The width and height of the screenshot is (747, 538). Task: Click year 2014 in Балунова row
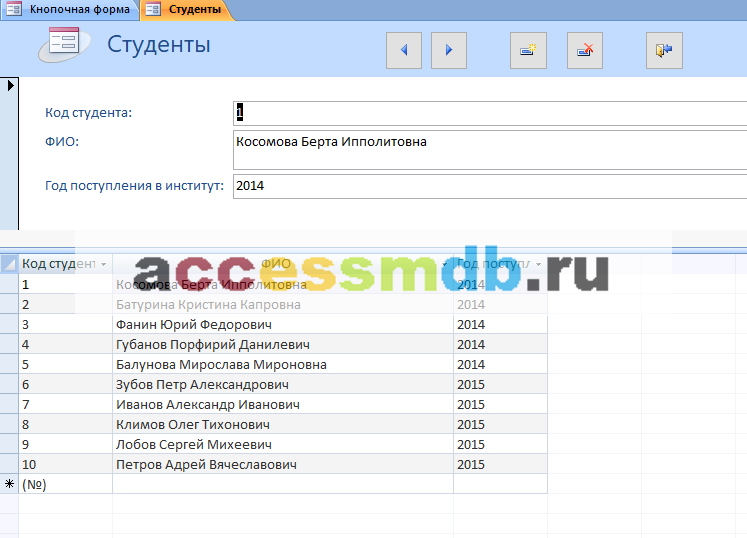click(500, 365)
